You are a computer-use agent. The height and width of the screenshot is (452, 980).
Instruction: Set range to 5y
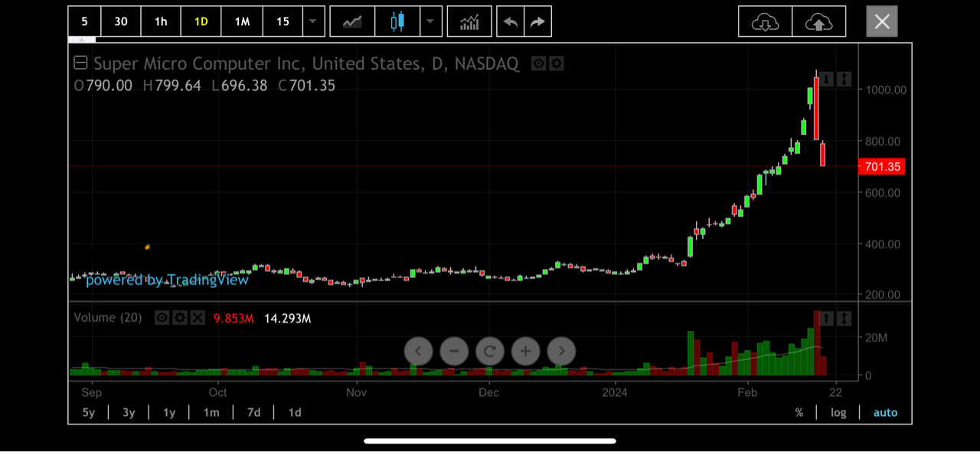[89, 412]
